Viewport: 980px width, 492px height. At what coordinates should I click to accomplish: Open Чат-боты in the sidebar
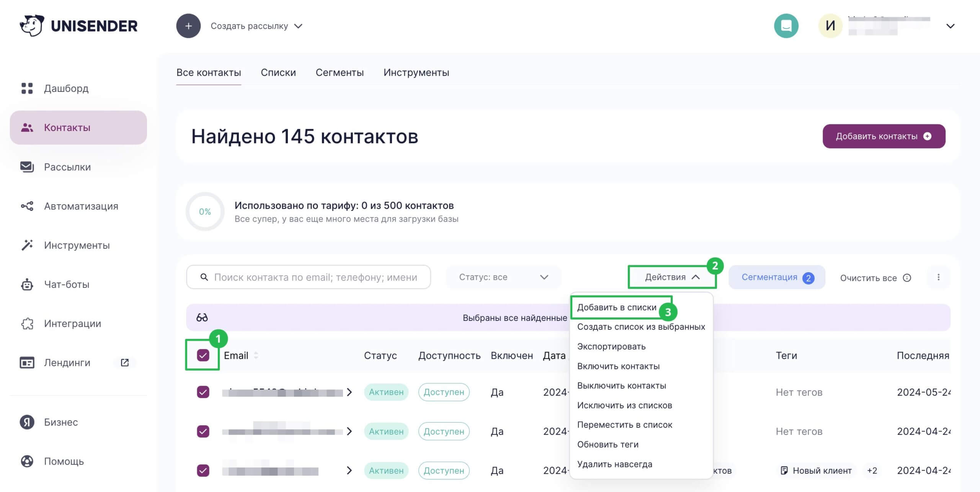[x=66, y=284]
